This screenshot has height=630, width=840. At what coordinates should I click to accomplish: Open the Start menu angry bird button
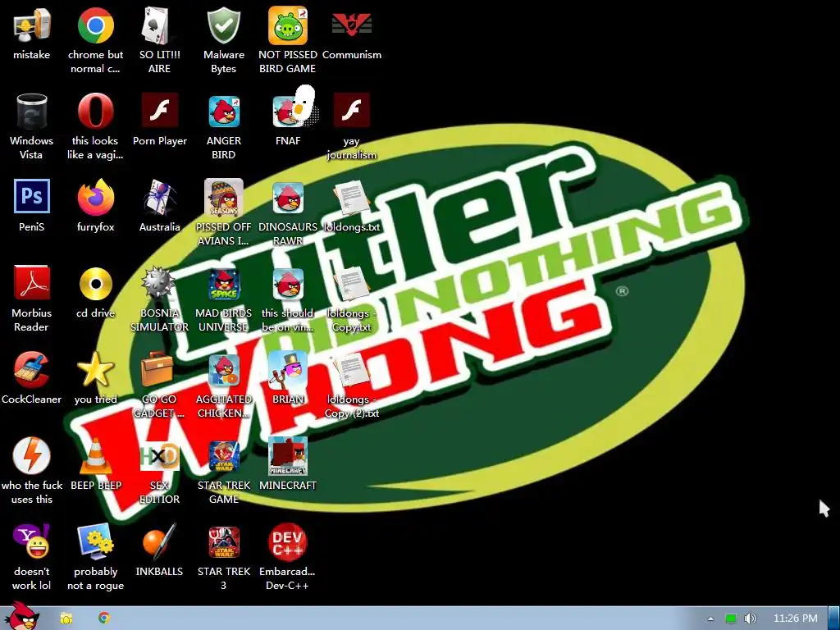21,615
